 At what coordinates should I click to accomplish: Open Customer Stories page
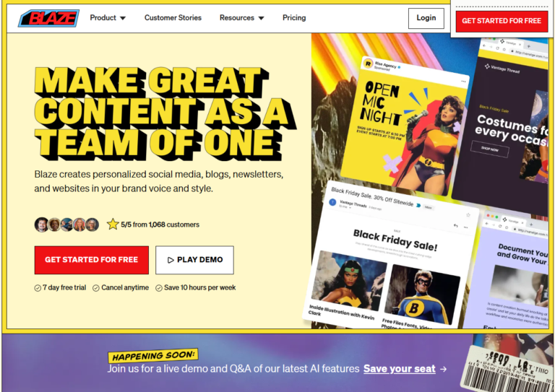[173, 17]
